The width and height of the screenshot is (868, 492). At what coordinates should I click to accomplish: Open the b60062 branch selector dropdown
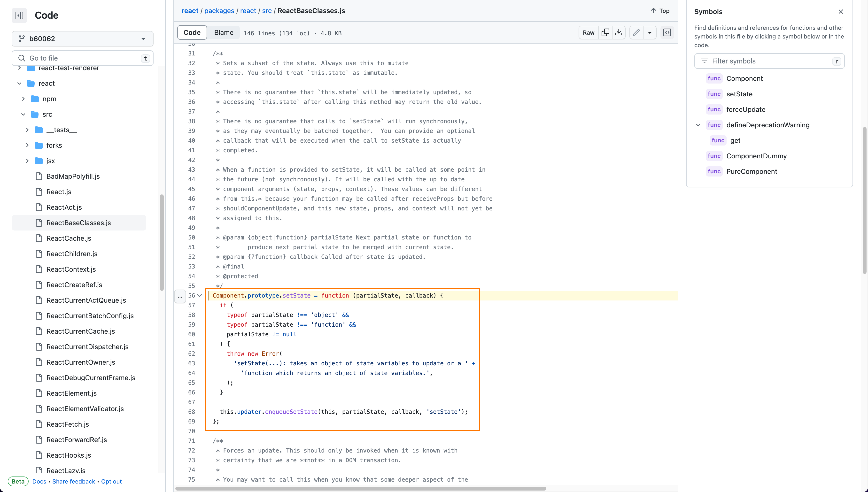point(83,38)
